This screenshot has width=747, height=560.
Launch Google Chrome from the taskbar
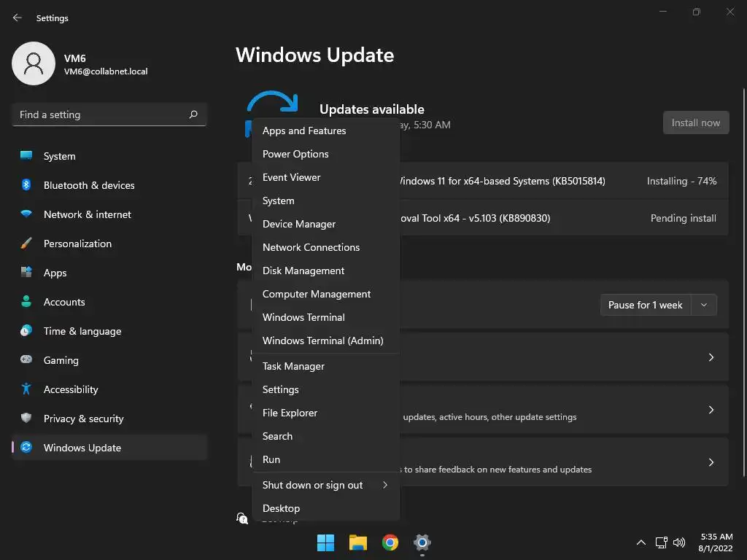(x=390, y=542)
